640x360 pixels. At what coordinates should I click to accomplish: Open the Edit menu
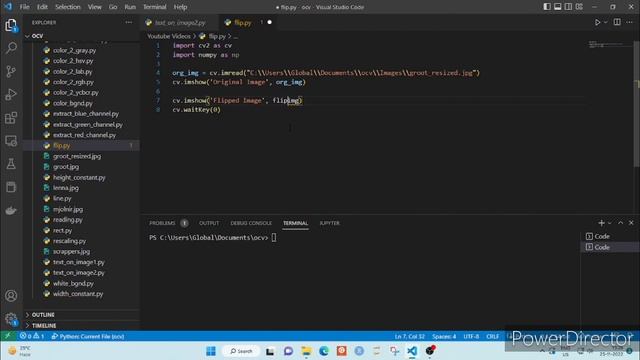pyautogui.click(x=42, y=7)
